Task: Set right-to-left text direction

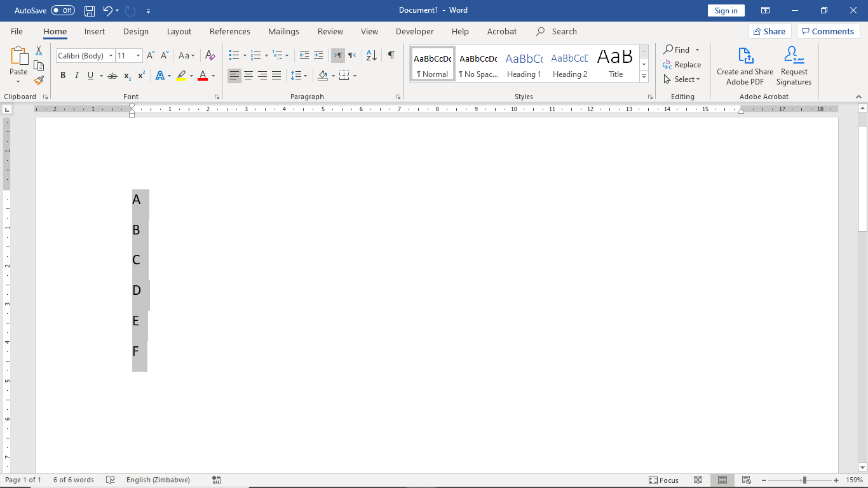Action: pyautogui.click(x=352, y=56)
